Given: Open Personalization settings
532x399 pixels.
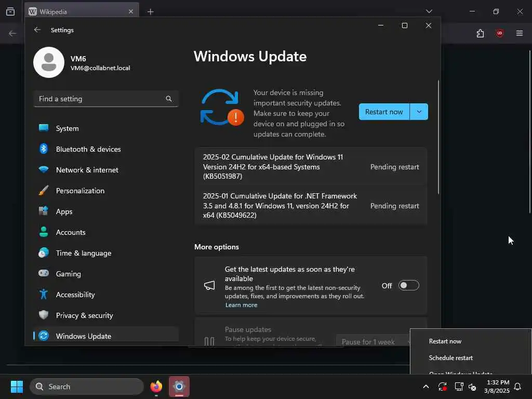Looking at the screenshot, I should pyautogui.click(x=106, y=191).
